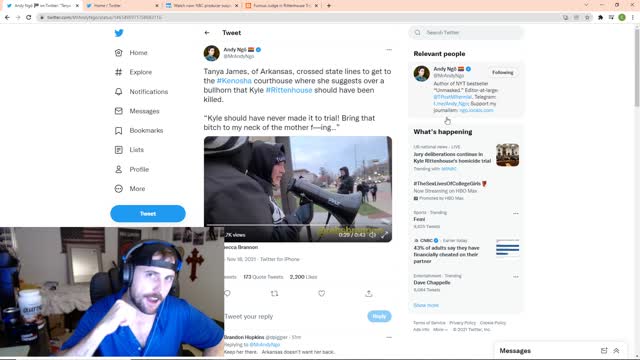Open the tab search dropdown arrow
The image size is (640, 360).
click(x=587, y=5)
